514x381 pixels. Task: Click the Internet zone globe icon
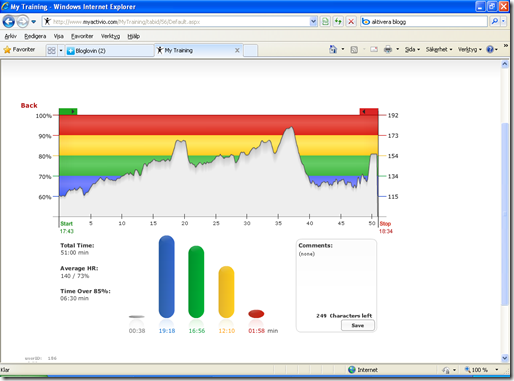[x=352, y=370]
